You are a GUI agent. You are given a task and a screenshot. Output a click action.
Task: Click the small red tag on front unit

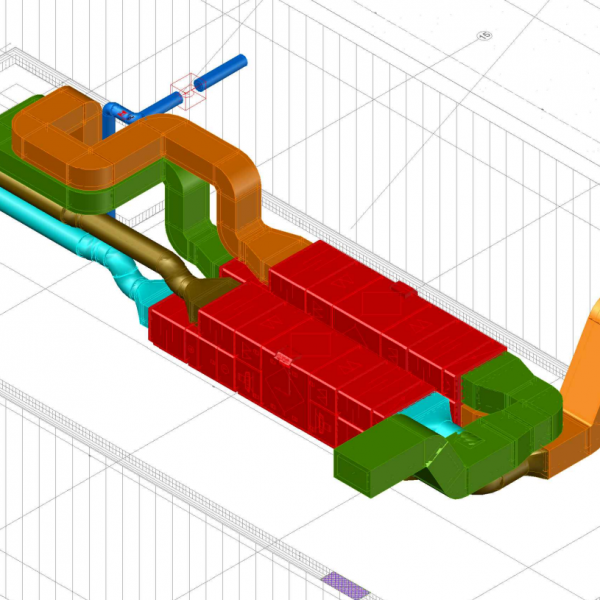point(284,357)
